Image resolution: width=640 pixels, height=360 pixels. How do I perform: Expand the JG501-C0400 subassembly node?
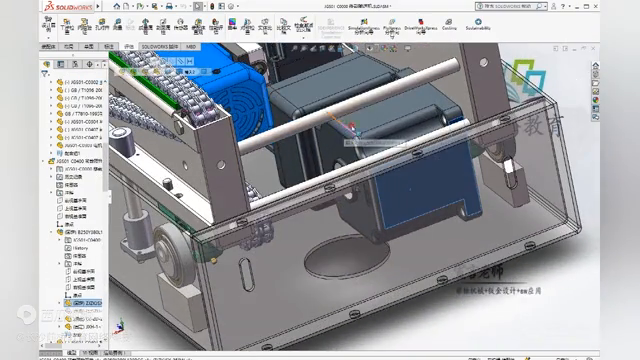[43, 161]
